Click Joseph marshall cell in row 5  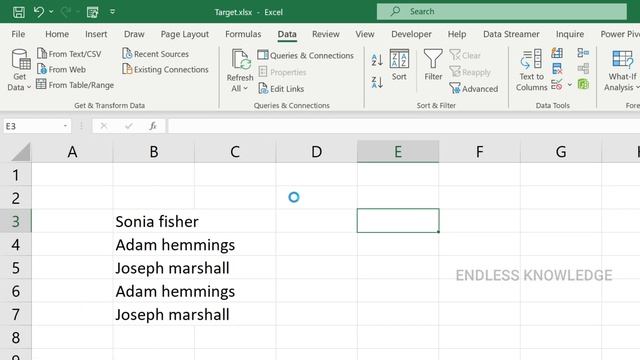point(153,268)
